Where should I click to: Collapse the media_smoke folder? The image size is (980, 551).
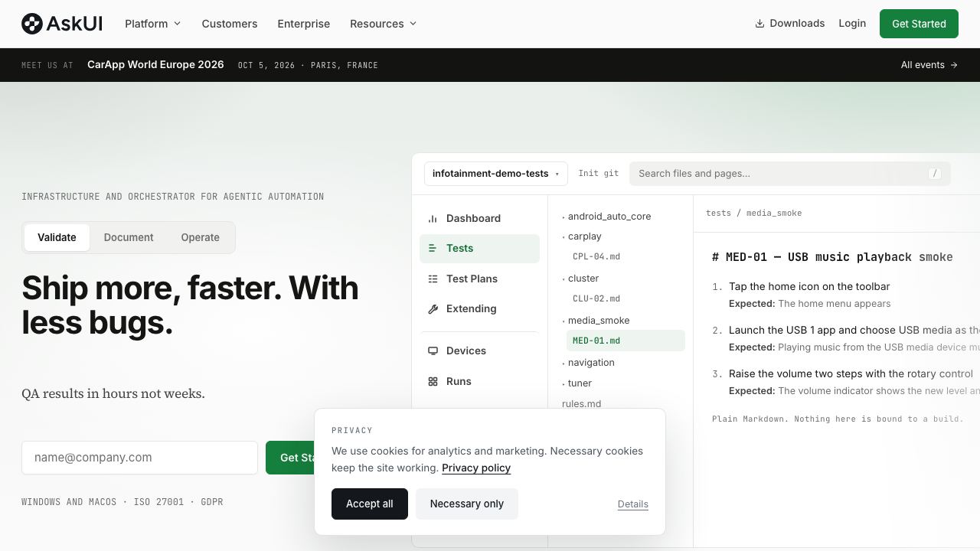coord(596,321)
